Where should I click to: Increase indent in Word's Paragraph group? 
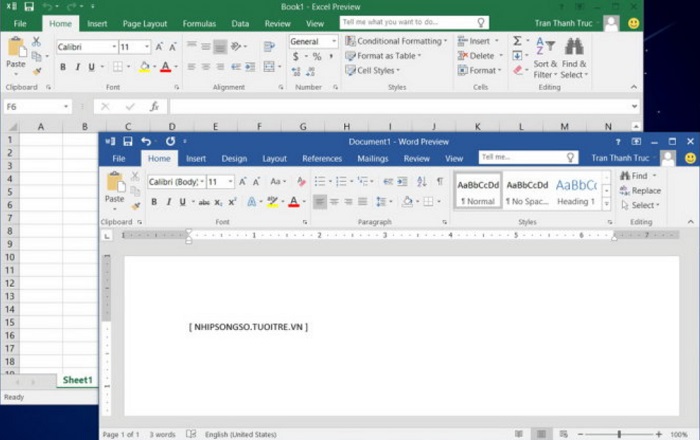point(402,181)
